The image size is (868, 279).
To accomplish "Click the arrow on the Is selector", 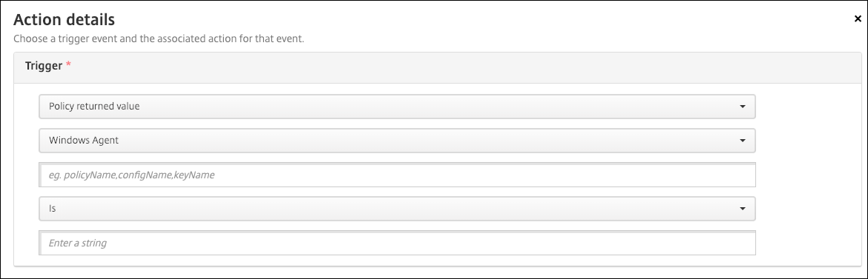I will [743, 209].
